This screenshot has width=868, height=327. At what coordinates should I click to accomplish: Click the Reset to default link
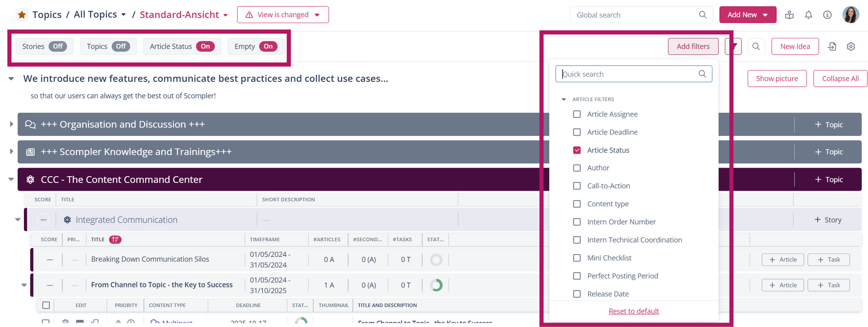[633, 311]
